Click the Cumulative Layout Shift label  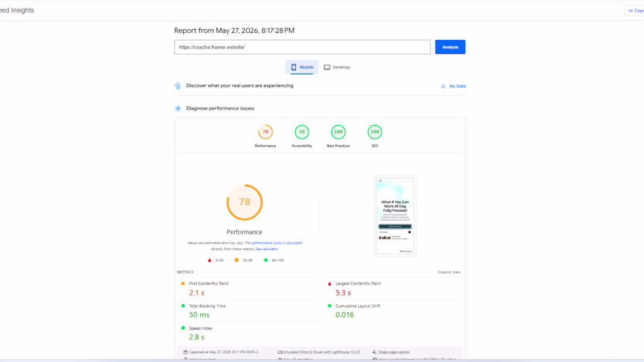[x=358, y=306]
